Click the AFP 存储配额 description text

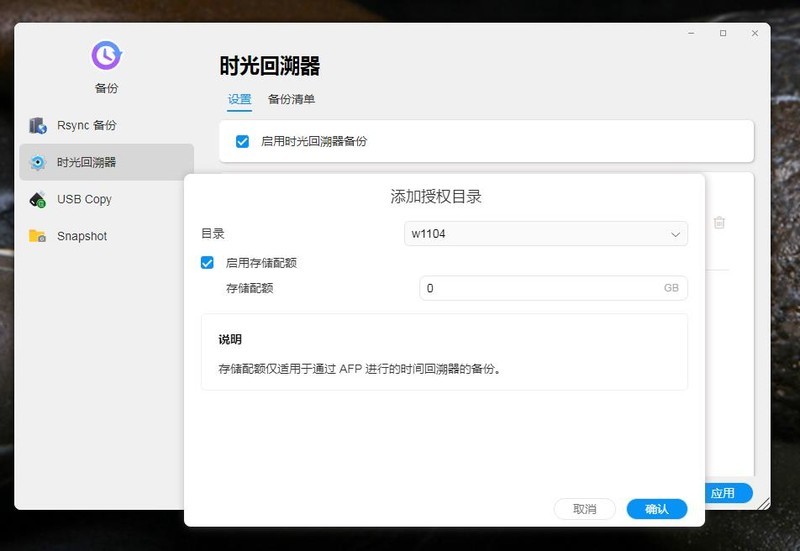click(x=360, y=368)
